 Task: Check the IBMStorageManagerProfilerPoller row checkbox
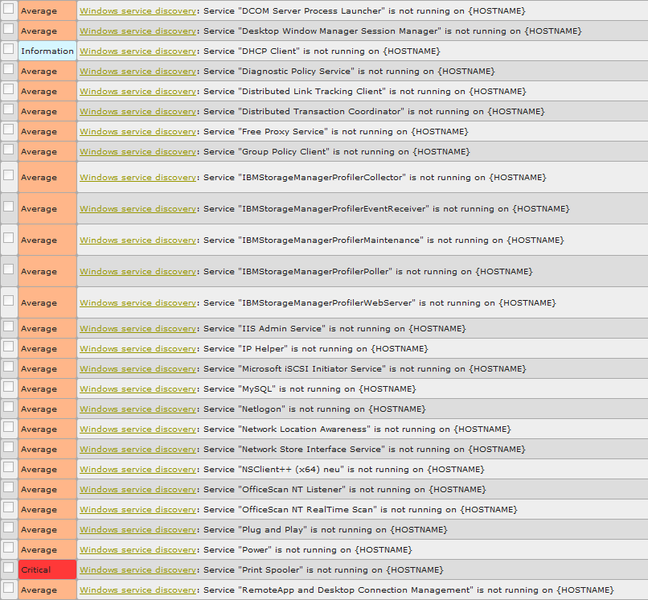click(x=9, y=269)
